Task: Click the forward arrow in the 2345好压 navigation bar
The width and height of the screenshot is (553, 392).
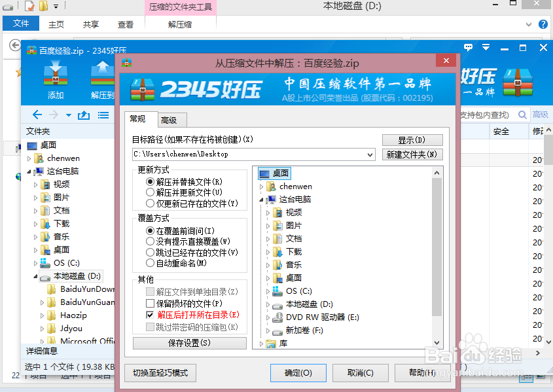Action: pos(54,115)
